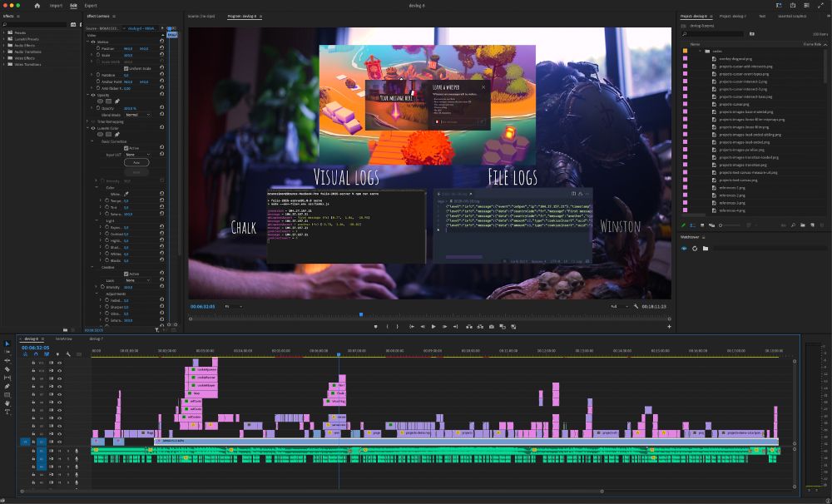Add a marker using the timeline marker icon
832x504 pixels.
coord(57,354)
